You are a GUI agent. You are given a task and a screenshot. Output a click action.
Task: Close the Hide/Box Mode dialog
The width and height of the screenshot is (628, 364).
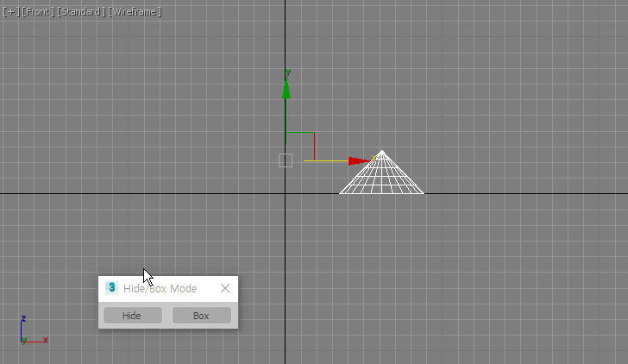225,288
